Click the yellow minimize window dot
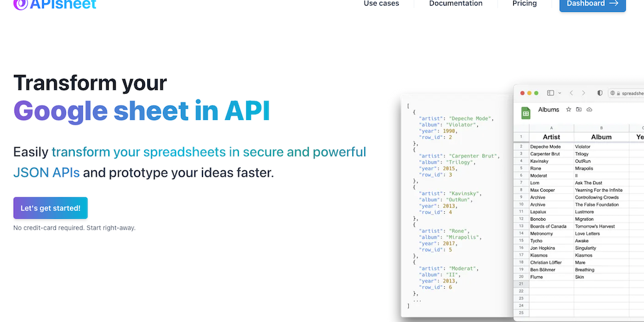Screen dimensions: 644x322 pyautogui.click(x=530, y=93)
